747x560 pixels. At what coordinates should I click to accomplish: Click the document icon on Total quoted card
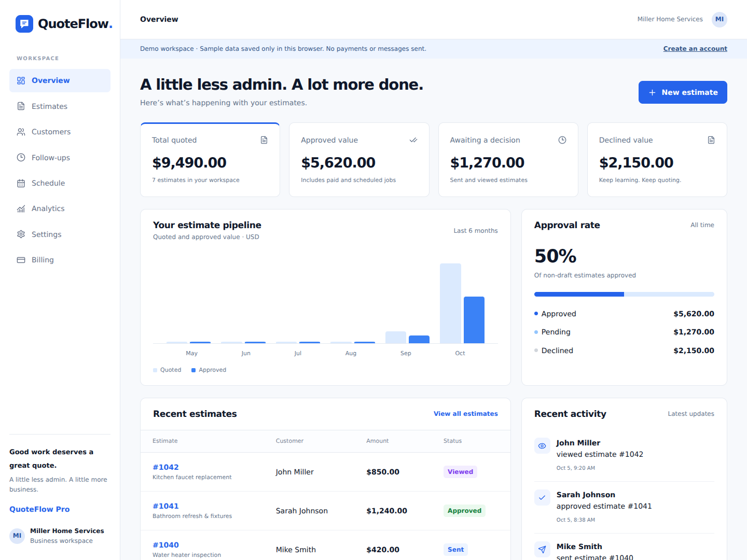(x=264, y=140)
